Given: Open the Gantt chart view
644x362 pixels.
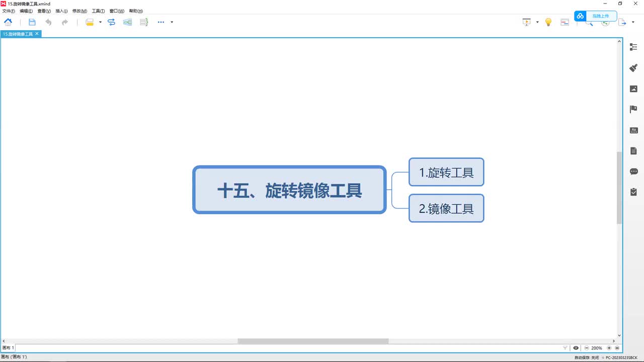Looking at the screenshot, I should pyautogui.click(x=565, y=22).
